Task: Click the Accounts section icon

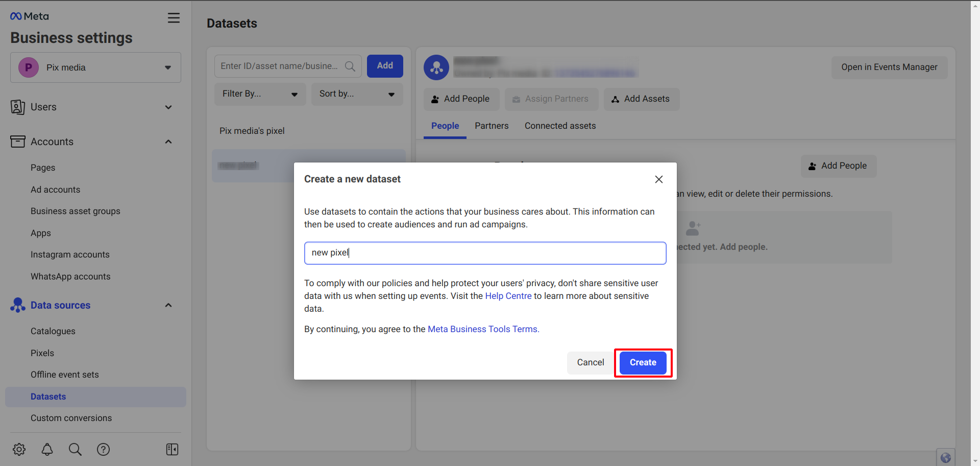Action: click(x=18, y=142)
